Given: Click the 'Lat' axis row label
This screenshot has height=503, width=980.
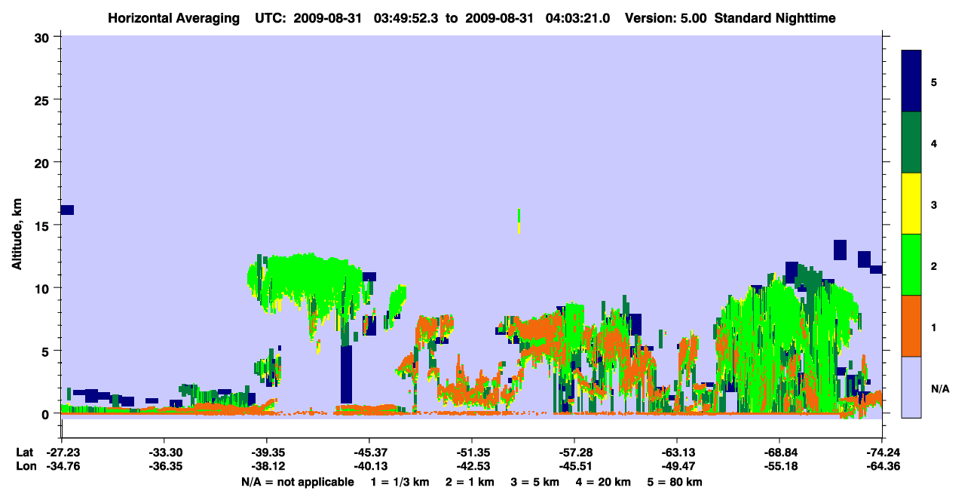Looking at the screenshot, I should [25, 452].
